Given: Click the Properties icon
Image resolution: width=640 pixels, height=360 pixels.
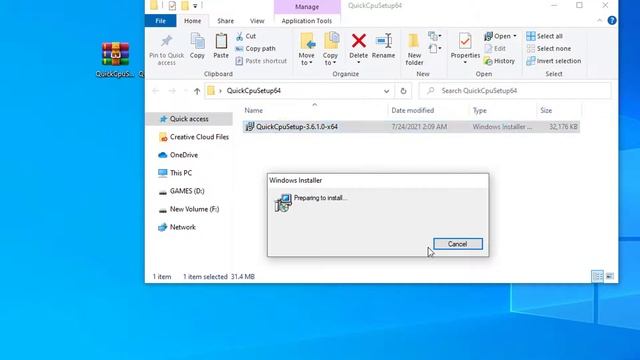Looking at the screenshot, I should 465,41.
